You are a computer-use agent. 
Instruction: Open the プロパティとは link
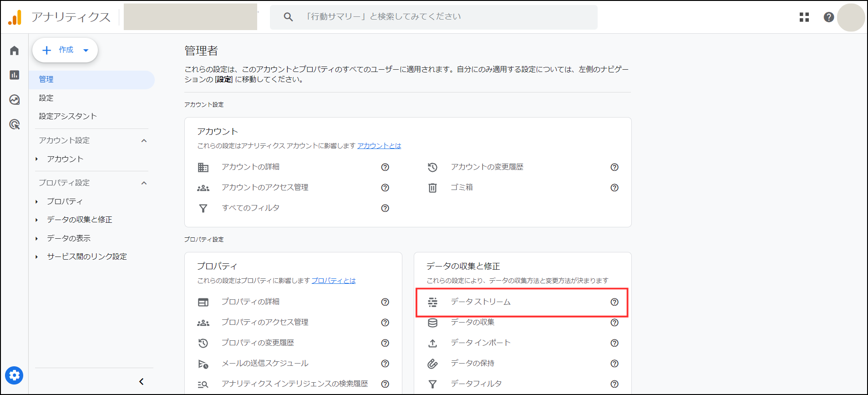point(334,281)
